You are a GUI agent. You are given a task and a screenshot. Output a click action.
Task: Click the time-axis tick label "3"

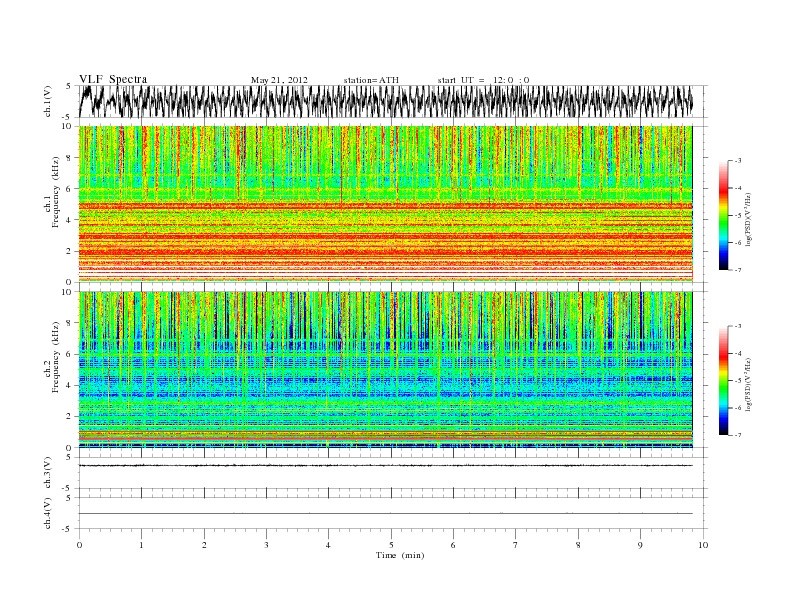pyautogui.click(x=266, y=545)
